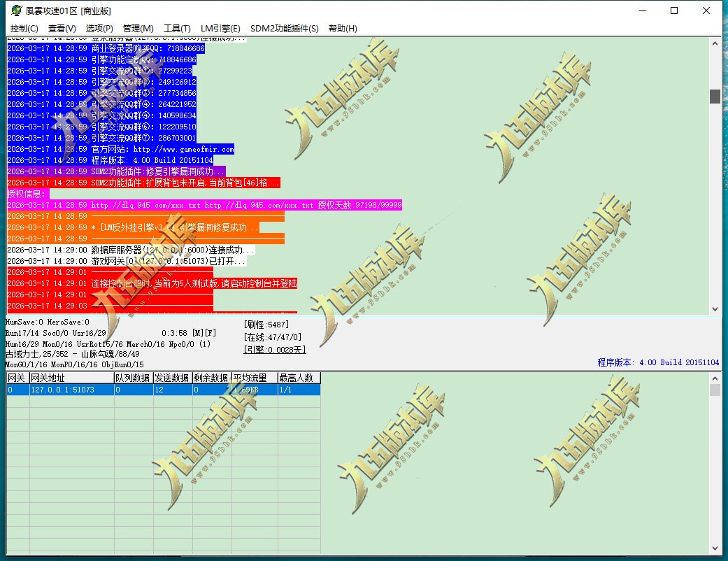Click the [刷怪:5487] status text
Image resolution: width=728 pixels, height=561 pixels.
[266, 325]
